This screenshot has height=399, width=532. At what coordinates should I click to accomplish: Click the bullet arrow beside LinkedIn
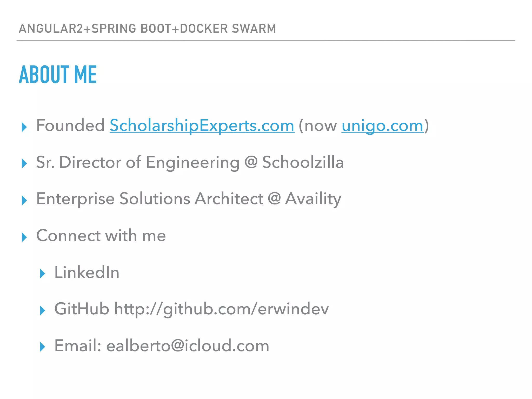(42, 274)
